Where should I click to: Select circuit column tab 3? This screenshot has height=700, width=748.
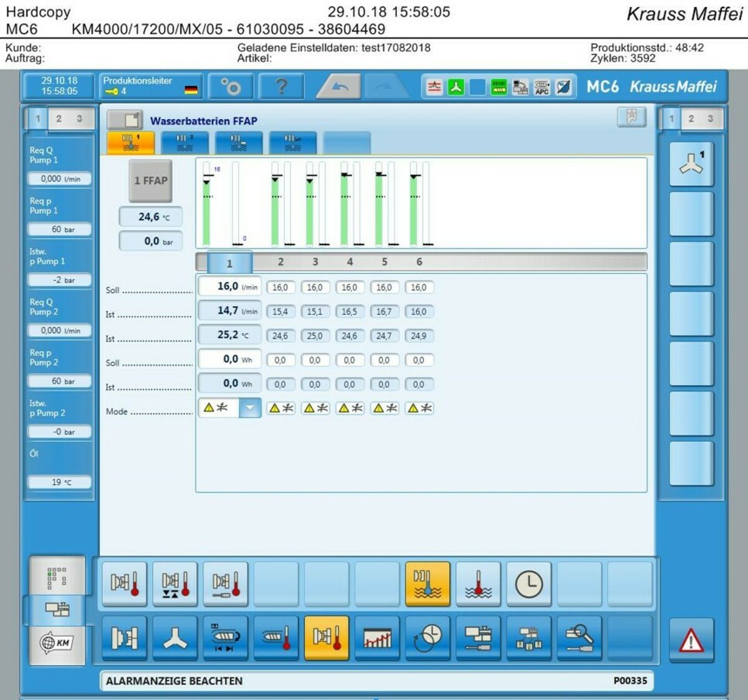coord(315,262)
